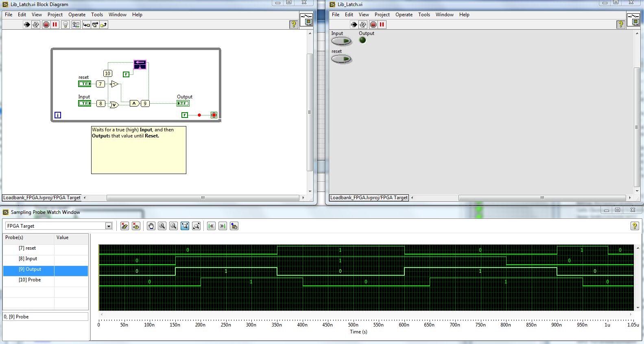Jump to first sample in waveform
Image resolution: width=644 pixels, height=344 pixels.
pyautogui.click(x=211, y=226)
